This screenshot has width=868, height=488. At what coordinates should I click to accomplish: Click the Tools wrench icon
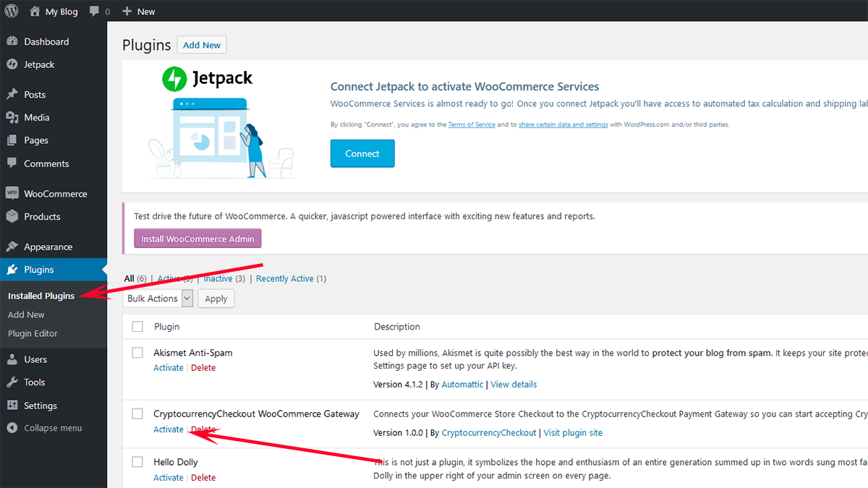12,382
